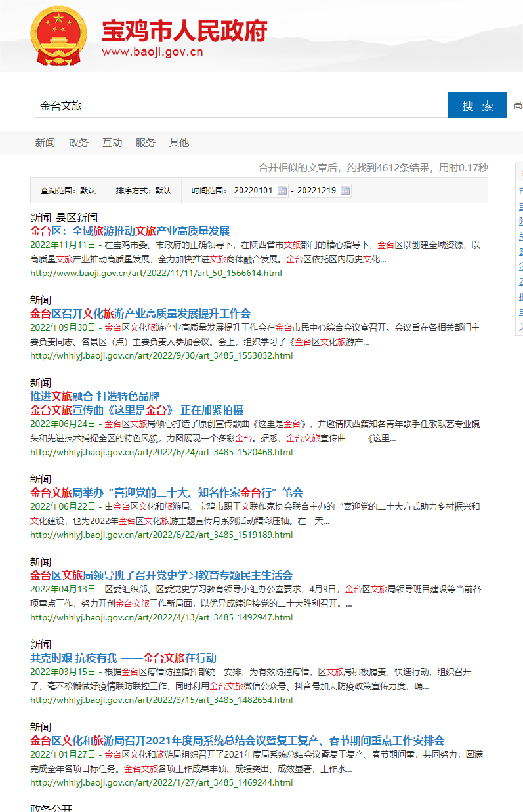
Task: Open calendar icon for start date 20220101
Action: point(282,191)
